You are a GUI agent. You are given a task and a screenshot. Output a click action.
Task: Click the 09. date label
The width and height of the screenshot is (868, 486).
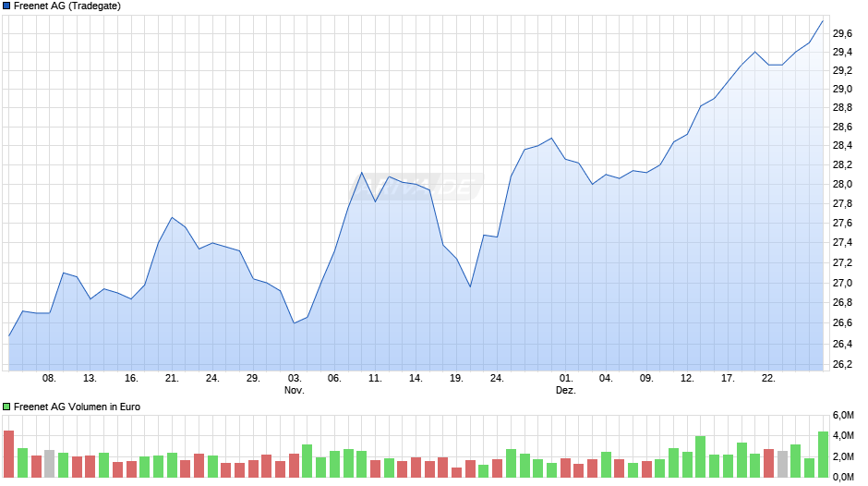(x=646, y=378)
